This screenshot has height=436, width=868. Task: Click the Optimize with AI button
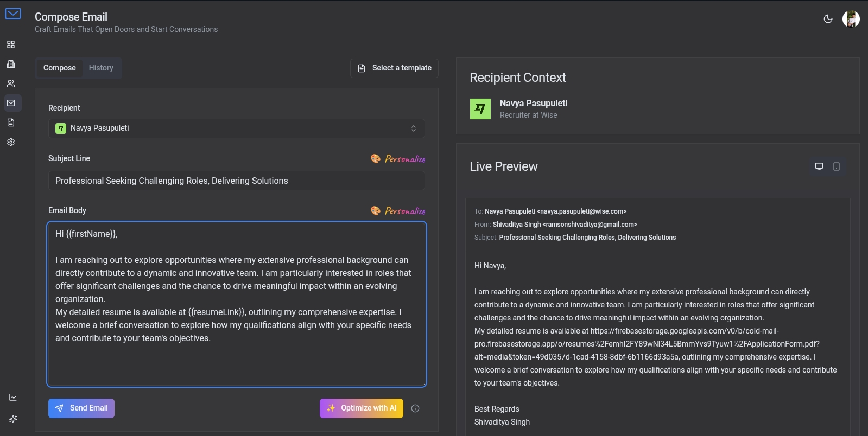(361, 408)
